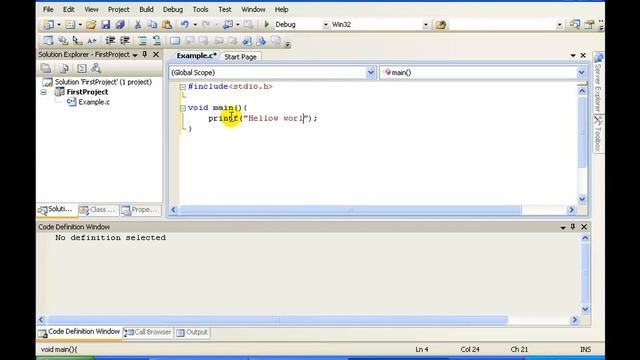Click the Solution Explorer toolbar icon at top right
Viewport: 640px width, 360px height.
coord(575,24)
